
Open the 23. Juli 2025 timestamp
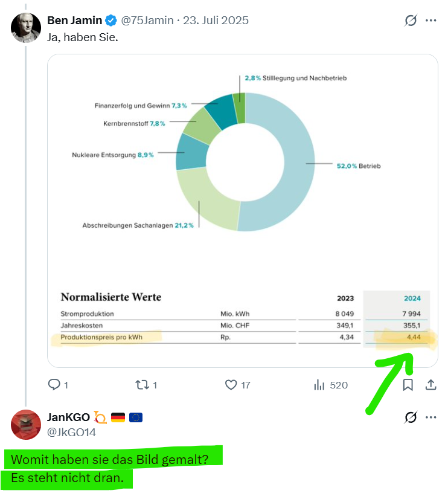pyautogui.click(x=216, y=21)
